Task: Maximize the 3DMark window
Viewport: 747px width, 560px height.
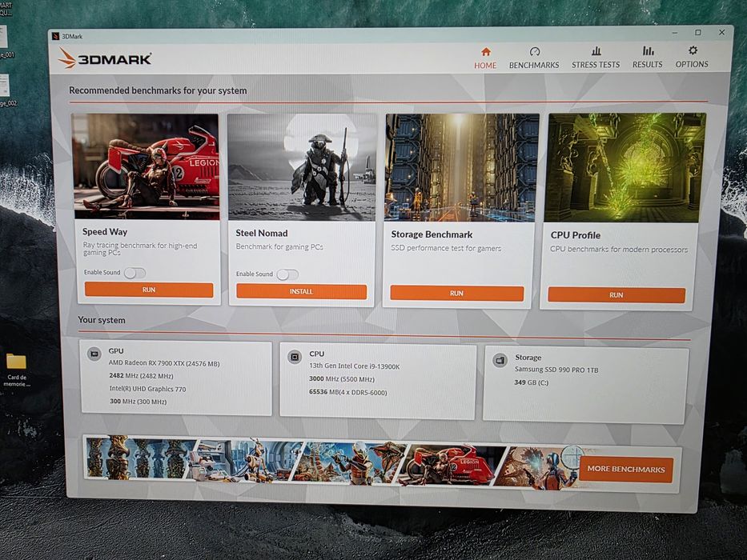Action: tap(698, 32)
